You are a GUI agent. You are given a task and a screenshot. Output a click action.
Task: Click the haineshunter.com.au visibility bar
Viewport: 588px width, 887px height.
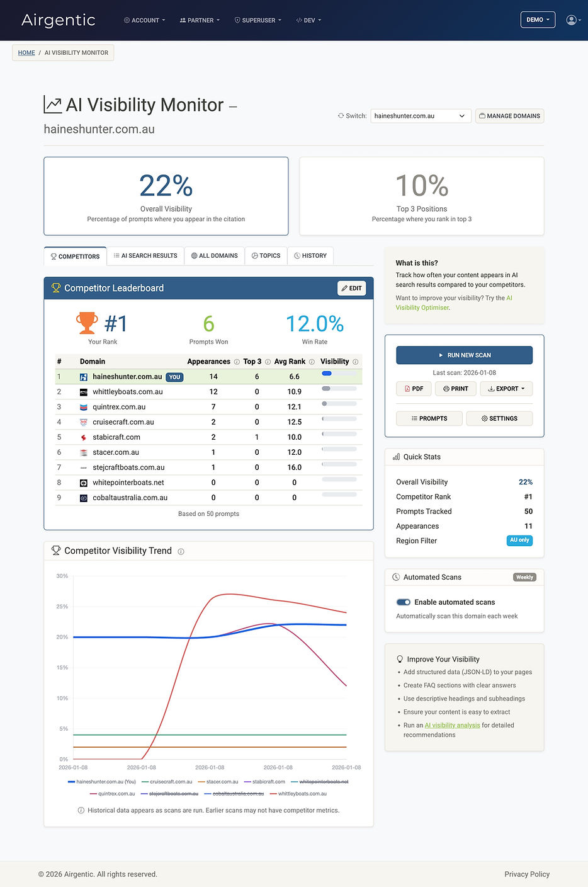point(339,374)
